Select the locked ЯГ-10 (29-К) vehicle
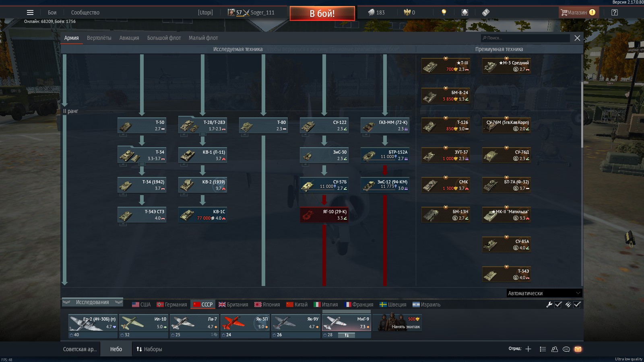This screenshot has width=644, height=362. point(324,215)
